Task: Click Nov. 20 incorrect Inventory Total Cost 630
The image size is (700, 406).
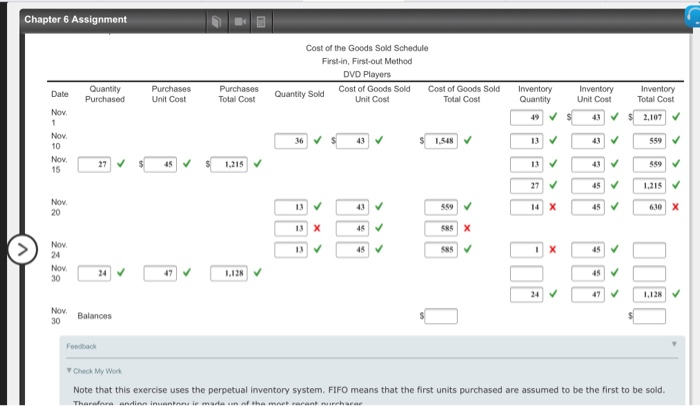Action: 649,207
